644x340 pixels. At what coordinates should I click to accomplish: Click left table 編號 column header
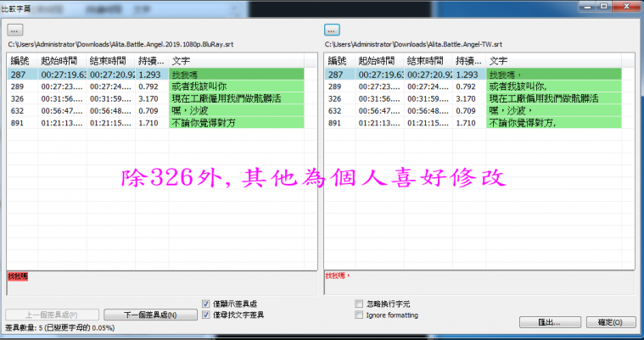23,61
